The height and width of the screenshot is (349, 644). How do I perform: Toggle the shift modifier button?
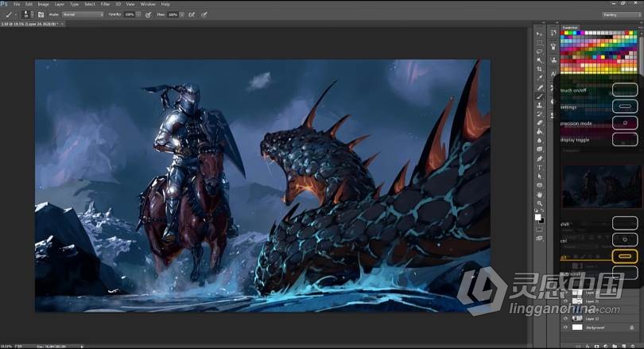(x=625, y=223)
